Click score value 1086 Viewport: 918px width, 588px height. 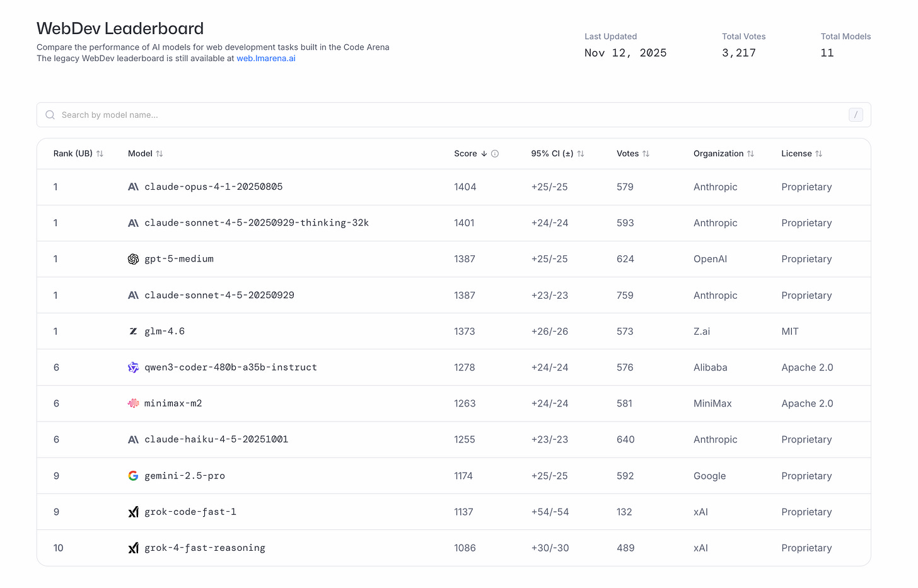[465, 548]
